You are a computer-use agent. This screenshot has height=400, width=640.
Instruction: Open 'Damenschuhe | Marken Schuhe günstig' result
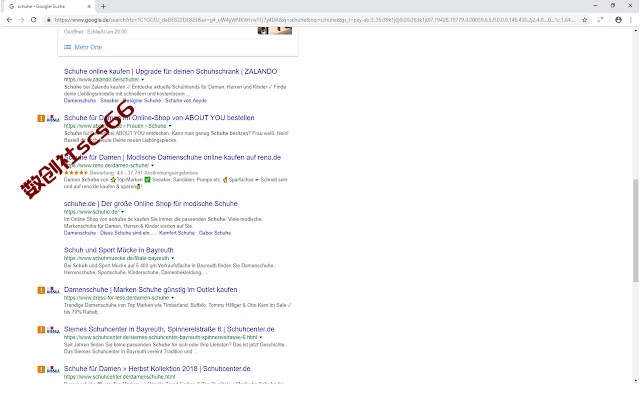150,289
